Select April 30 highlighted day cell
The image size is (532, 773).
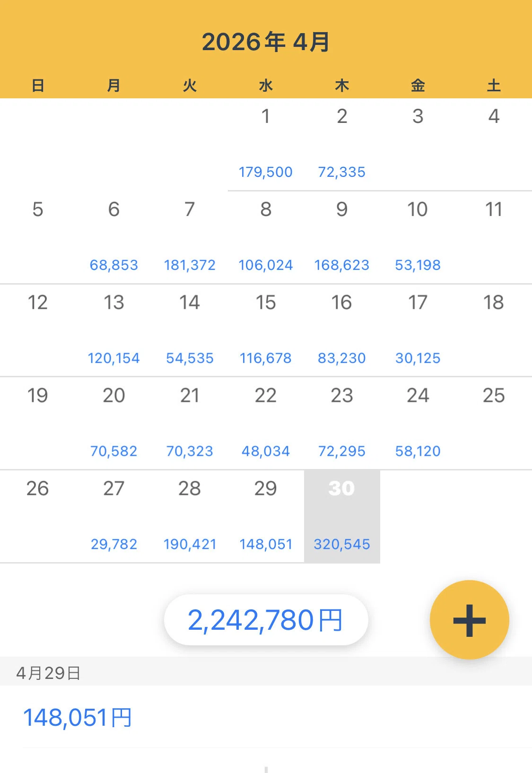pos(342,516)
